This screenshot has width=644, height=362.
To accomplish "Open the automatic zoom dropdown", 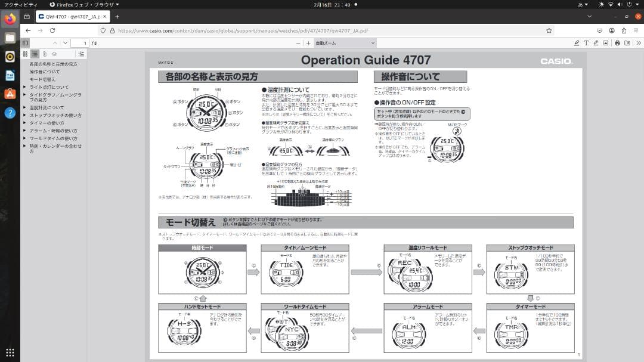I will pyautogui.click(x=345, y=43).
